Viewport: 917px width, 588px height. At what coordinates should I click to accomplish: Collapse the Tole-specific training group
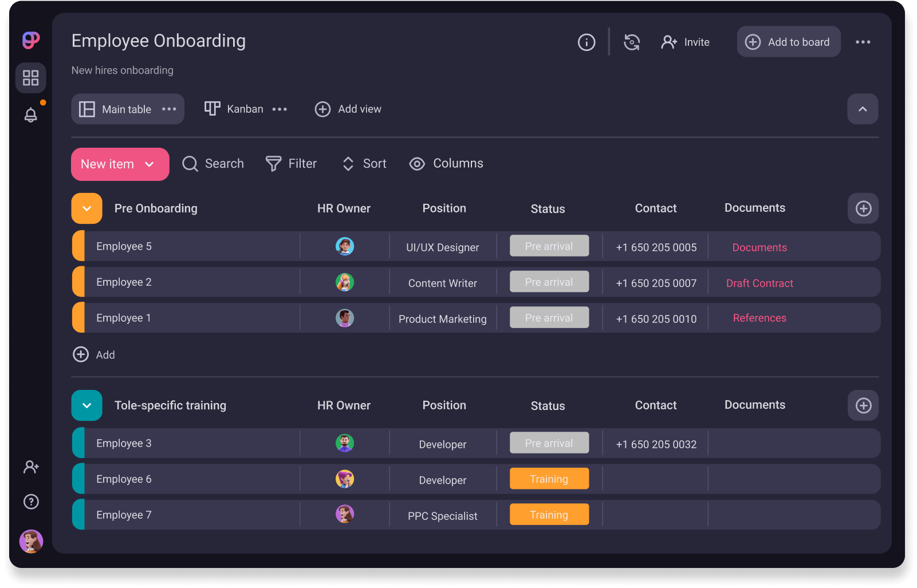tap(86, 405)
